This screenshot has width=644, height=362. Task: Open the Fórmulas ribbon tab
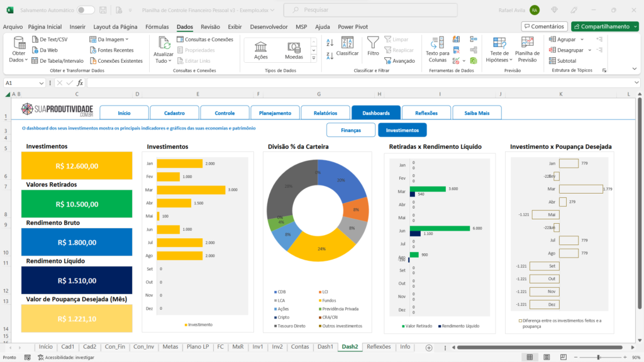coord(157,27)
